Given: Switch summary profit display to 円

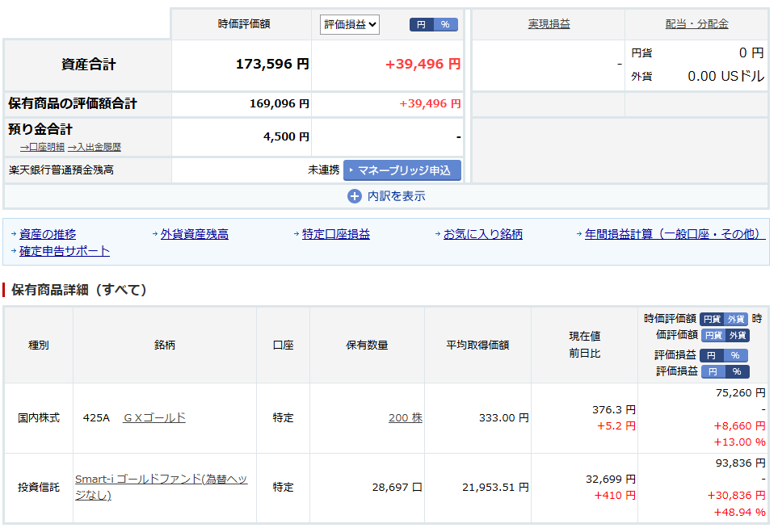Looking at the screenshot, I should pos(421,24).
